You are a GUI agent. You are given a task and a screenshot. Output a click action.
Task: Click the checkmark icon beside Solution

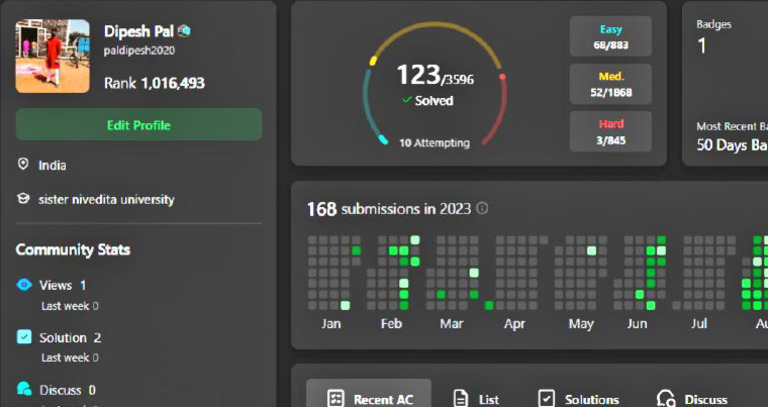click(24, 337)
